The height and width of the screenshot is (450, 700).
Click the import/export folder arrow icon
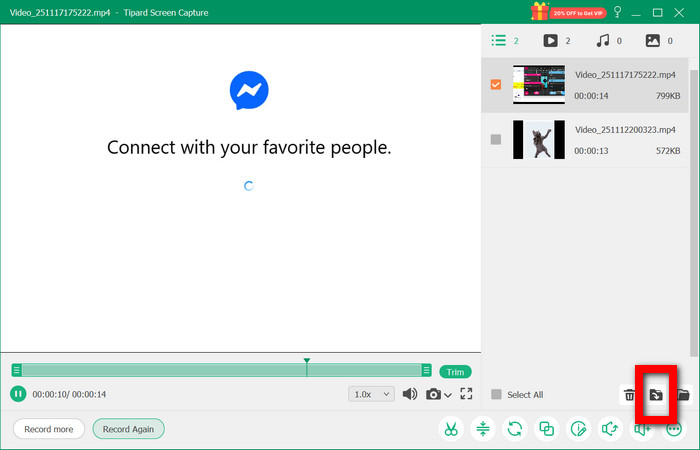(656, 395)
